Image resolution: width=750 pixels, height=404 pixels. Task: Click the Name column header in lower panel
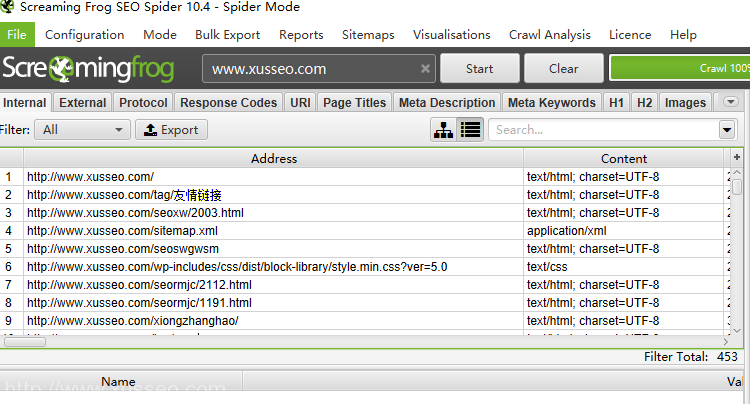tap(118, 382)
